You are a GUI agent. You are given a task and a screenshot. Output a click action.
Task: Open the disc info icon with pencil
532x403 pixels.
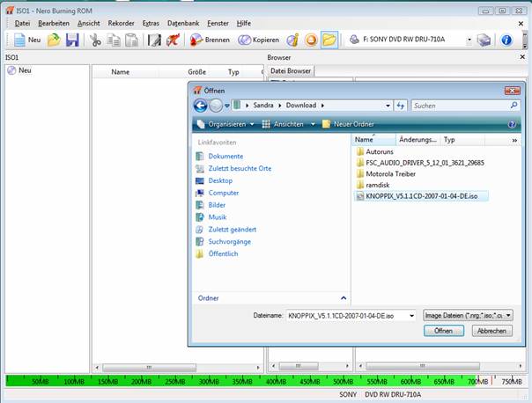(x=292, y=40)
